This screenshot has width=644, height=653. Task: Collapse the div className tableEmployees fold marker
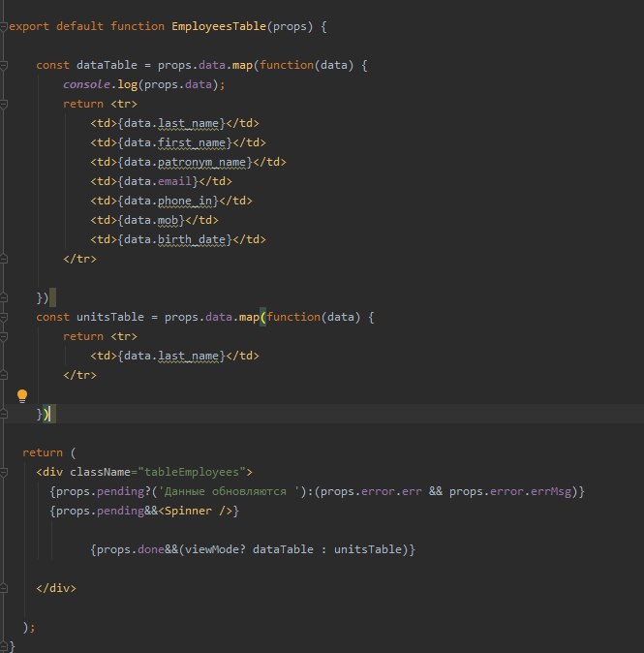3,472
